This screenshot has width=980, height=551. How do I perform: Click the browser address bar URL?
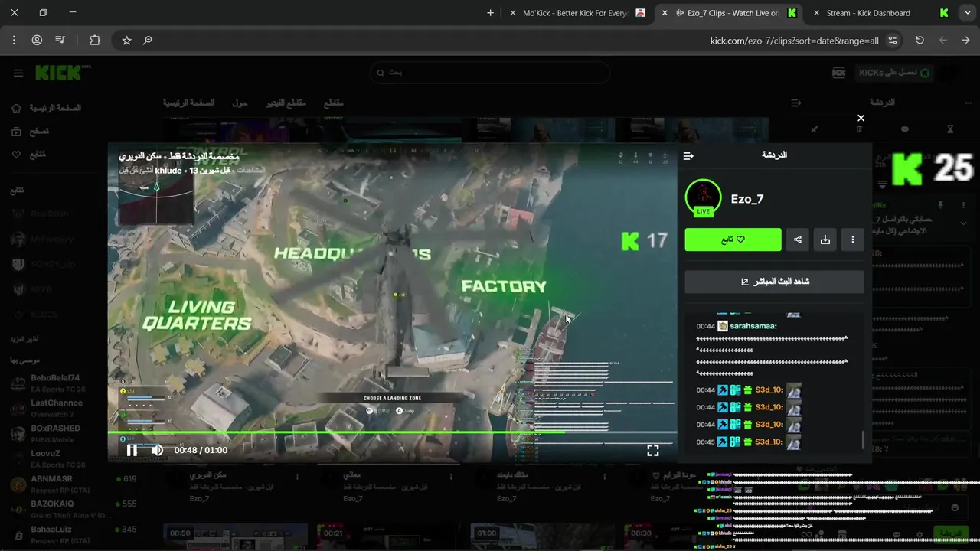[794, 41]
